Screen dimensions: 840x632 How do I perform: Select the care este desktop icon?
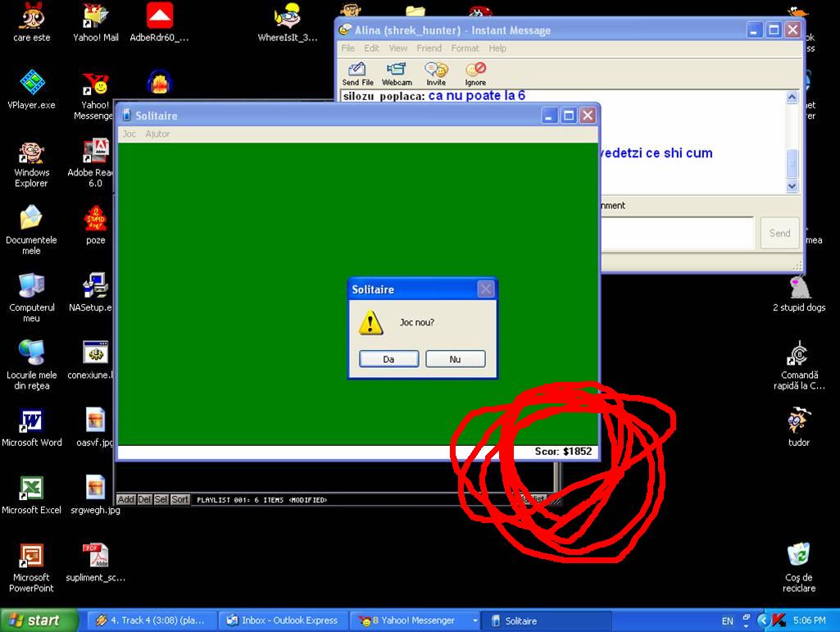click(32, 22)
